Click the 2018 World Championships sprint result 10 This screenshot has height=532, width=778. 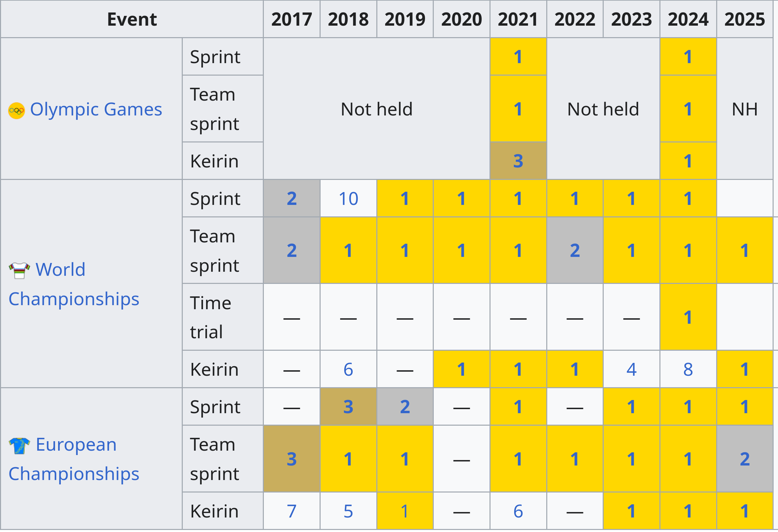(x=348, y=198)
